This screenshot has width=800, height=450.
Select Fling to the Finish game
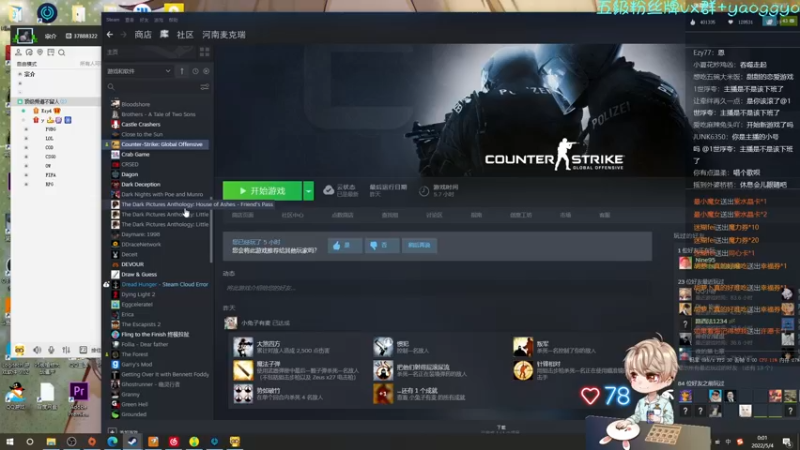click(155, 334)
